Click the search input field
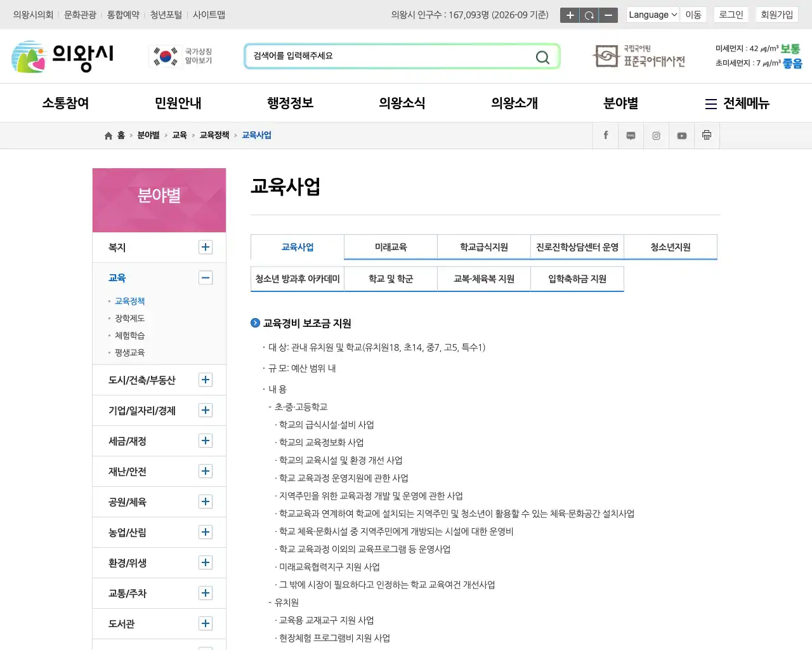The width and height of the screenshot is (812, 650). [390, 56]
